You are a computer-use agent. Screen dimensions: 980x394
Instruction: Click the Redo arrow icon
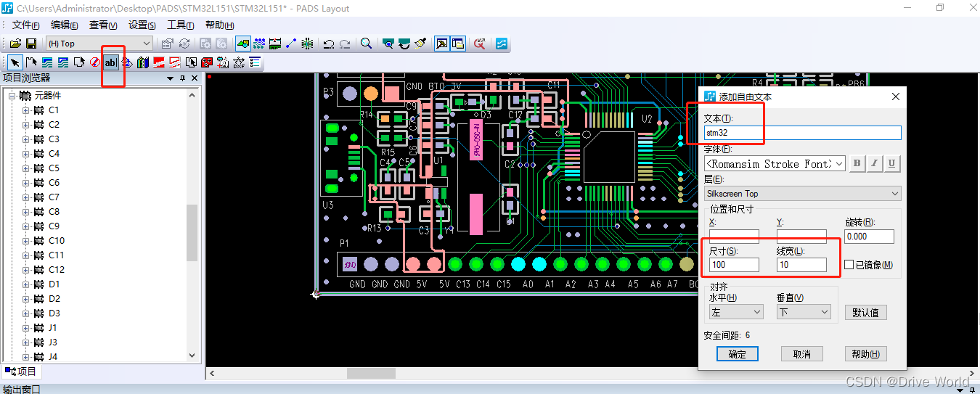pos(345,44)
